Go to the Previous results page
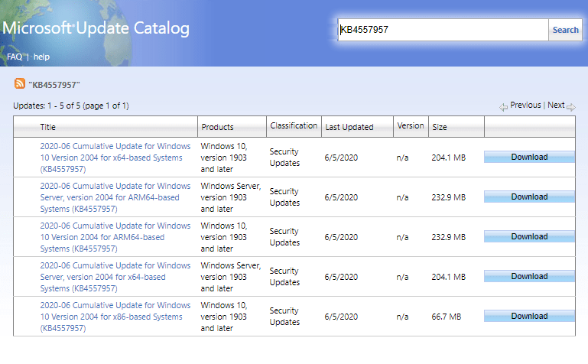This screenshot has width=588, height=364. [525, 105]
